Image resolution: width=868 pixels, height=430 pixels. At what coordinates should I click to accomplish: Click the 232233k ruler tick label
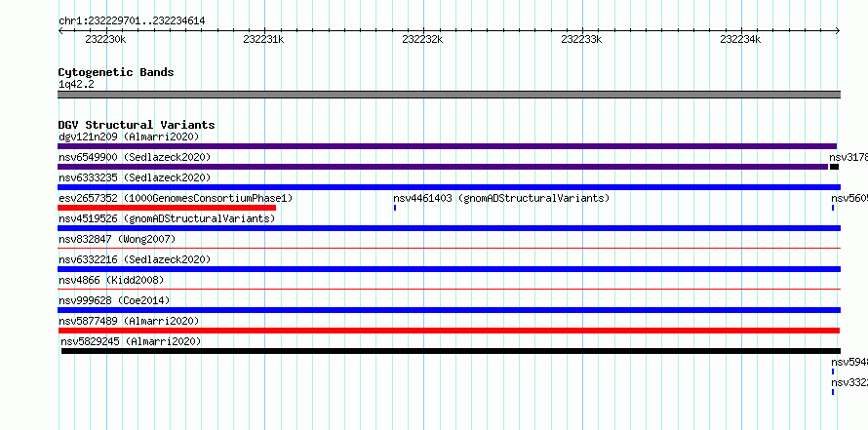pos(582,39)
